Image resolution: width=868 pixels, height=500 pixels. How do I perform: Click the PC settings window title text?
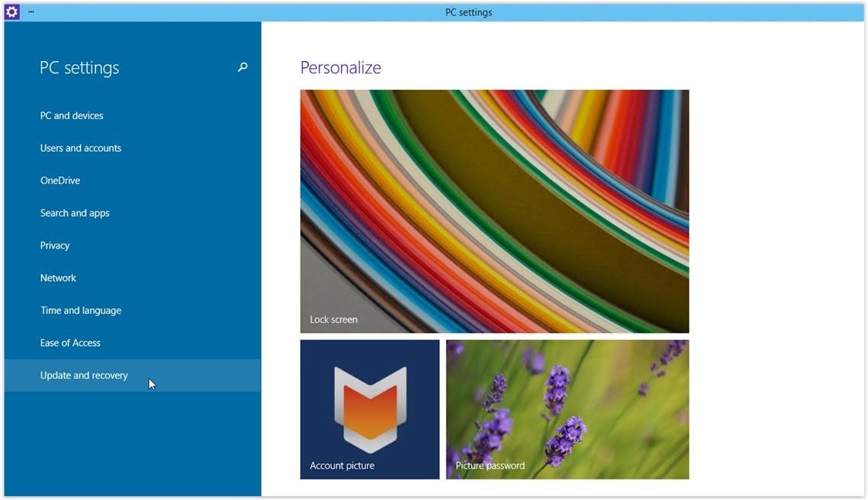point(468,12)
